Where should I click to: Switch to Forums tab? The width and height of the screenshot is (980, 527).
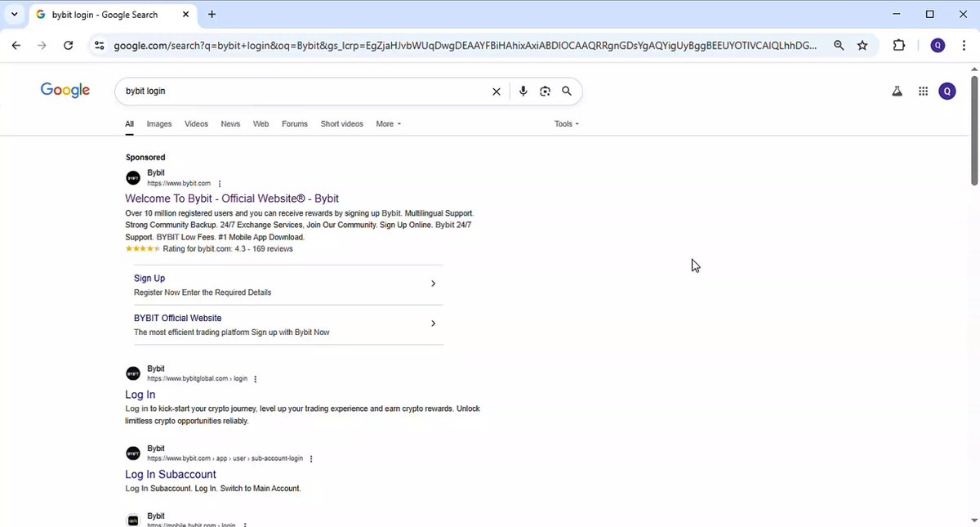(295, 124)
